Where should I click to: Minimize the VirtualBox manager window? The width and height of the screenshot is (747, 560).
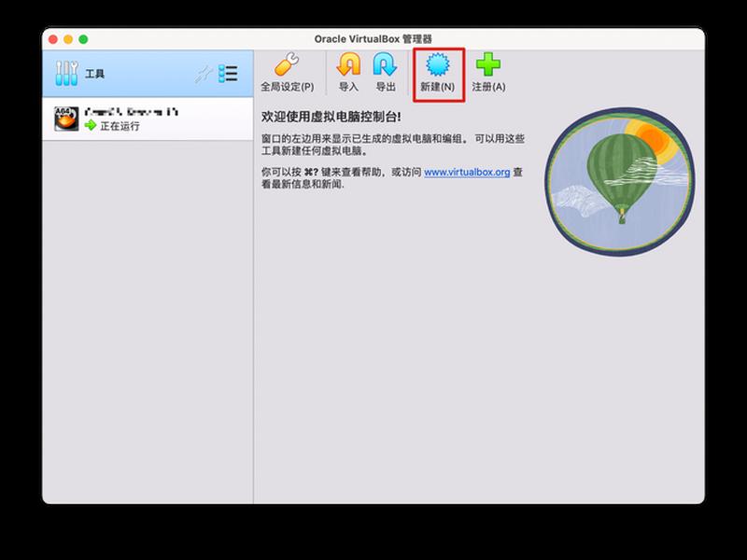pyautogui.click(x=68, y=39)
